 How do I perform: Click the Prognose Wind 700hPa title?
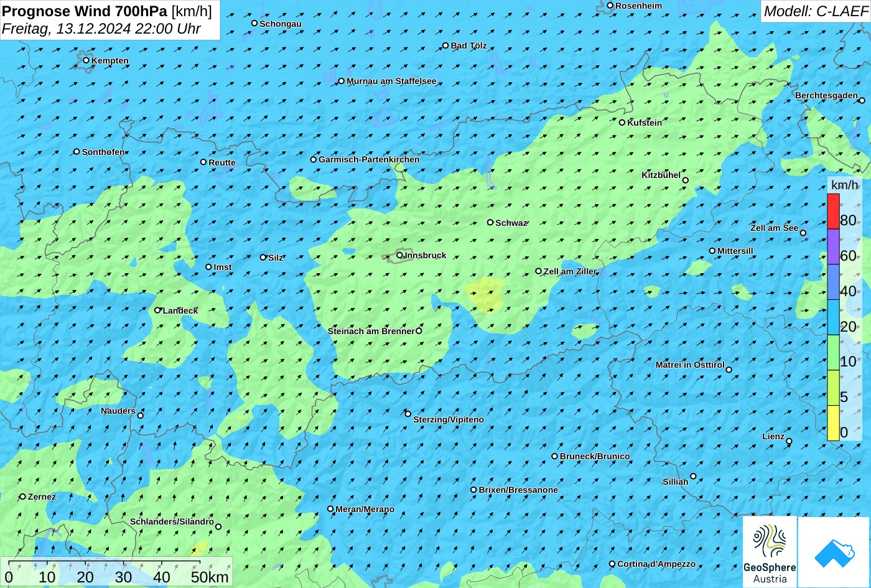click(85, 11)
